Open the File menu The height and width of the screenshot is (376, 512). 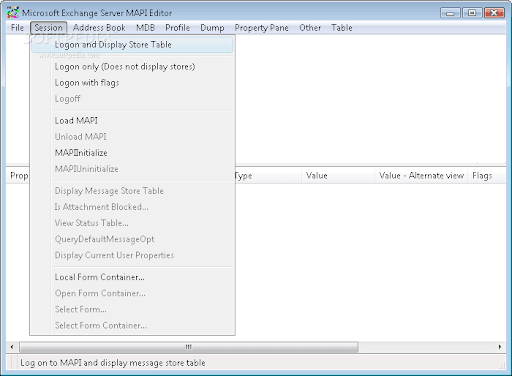click(x=17, y=28)
